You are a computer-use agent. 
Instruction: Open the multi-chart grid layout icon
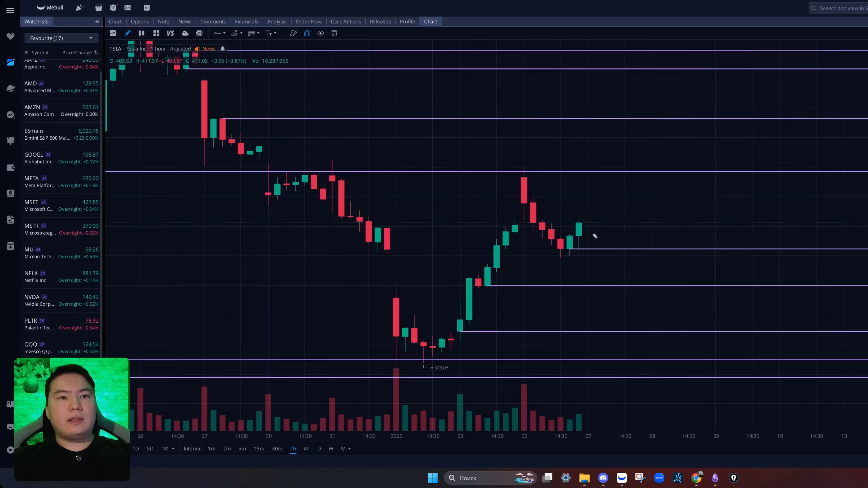[x=156, y=33]
